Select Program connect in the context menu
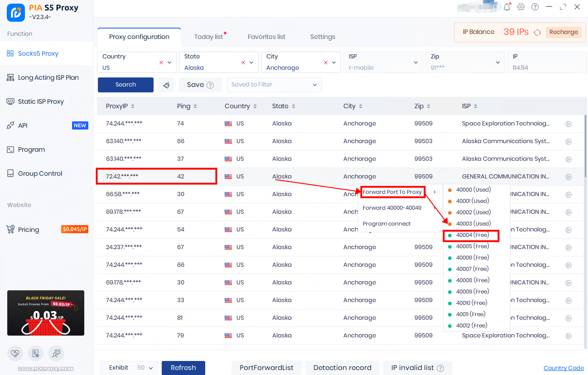588x375 pixels. click(386, 224)
